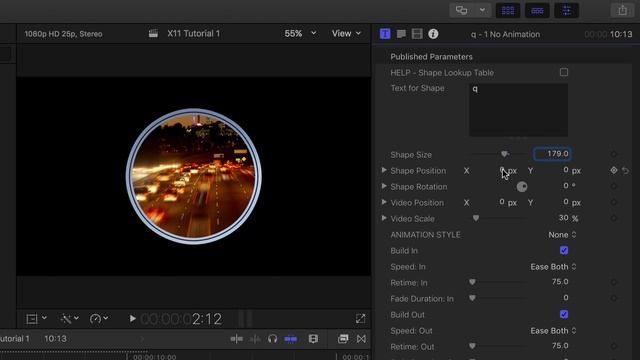Viewport: 640px width, 360px height.
Task: Open the Speed: Out Ease Both popup
Action: [553, 331]
